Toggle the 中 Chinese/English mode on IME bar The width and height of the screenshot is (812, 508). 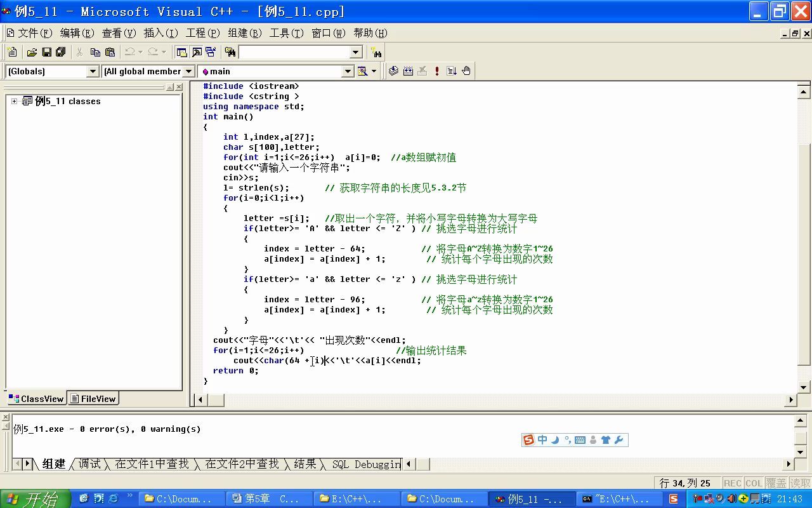point(542,440)
